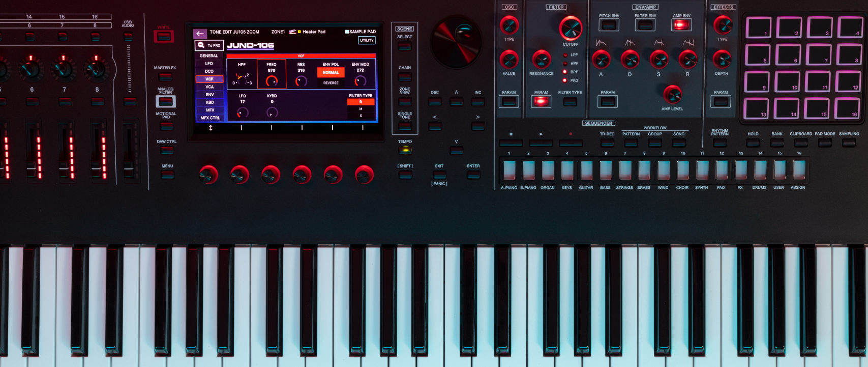868x367 pixels.
Task: Click the ENV MOD dial on screen
Action: [361, 81]
